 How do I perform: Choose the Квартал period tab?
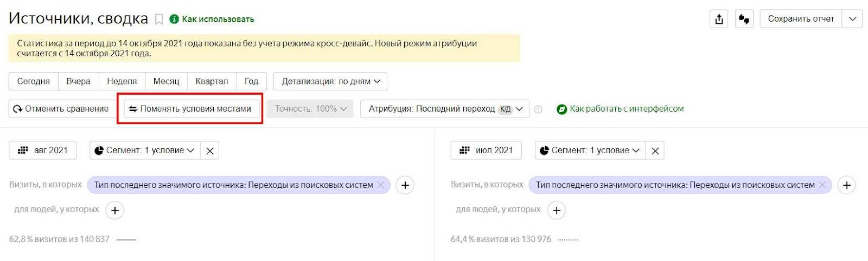212,81
